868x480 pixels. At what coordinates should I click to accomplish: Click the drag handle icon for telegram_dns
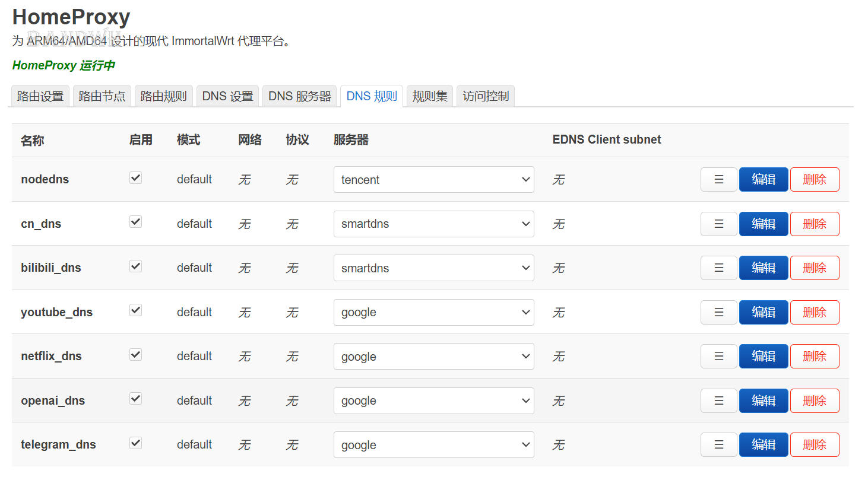tap(718, 444)
